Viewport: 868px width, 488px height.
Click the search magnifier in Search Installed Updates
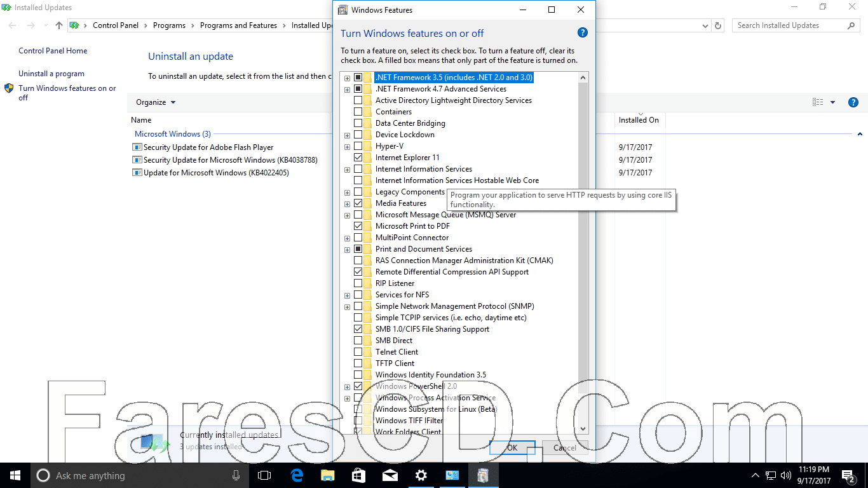click(851, 25)
